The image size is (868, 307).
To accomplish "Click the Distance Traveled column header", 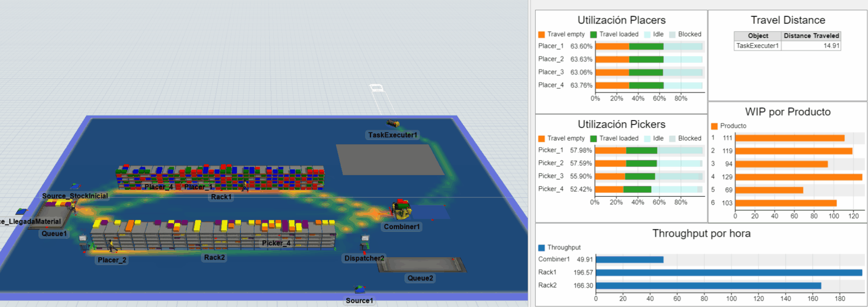I will point(811,36).
